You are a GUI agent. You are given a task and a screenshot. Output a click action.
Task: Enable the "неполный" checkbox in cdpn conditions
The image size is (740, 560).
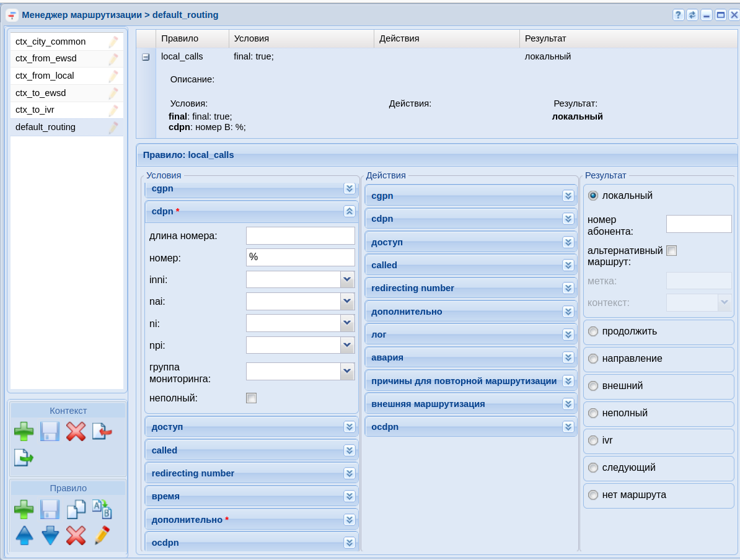coord(251,398)
